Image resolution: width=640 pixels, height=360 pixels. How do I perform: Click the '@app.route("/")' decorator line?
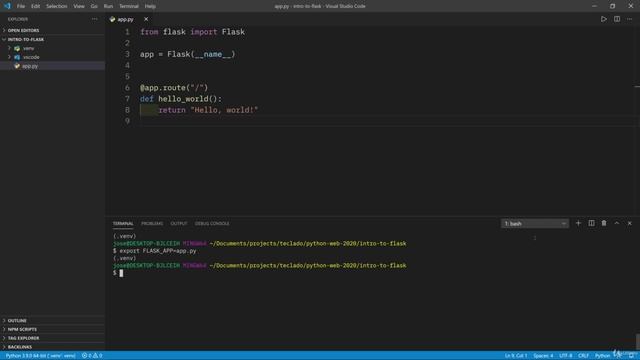coord(174,88)
